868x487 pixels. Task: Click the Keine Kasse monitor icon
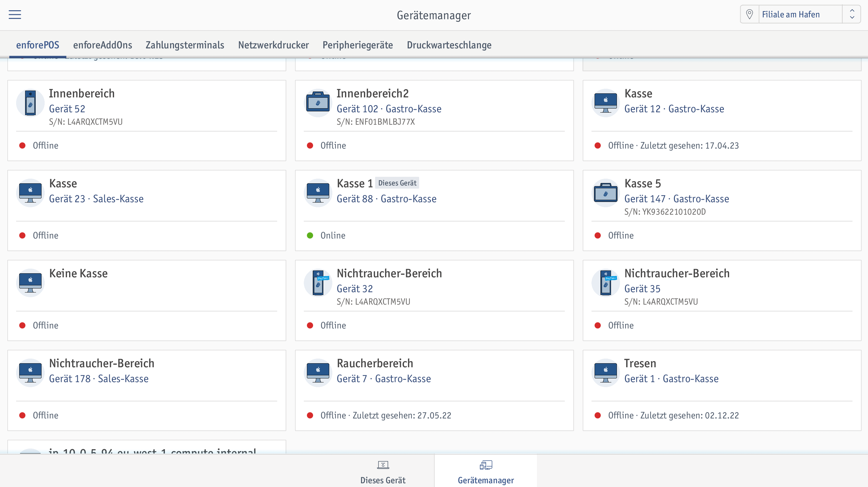(x=30, y=283)
